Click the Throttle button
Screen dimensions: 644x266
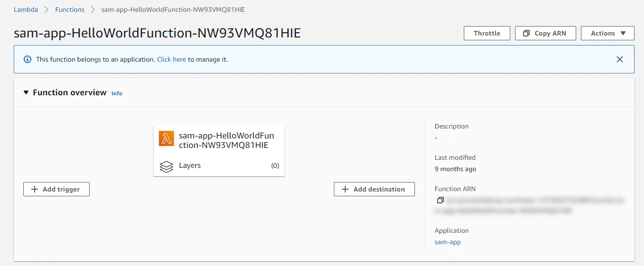487,33
